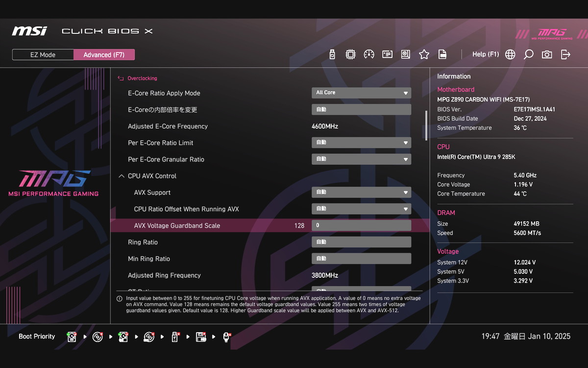Image resolution: width=588 pixels, height=368 pixels.
Task: Open CPU Ratio Offset When Running AVX dropdown
Action: click(361, 209)
